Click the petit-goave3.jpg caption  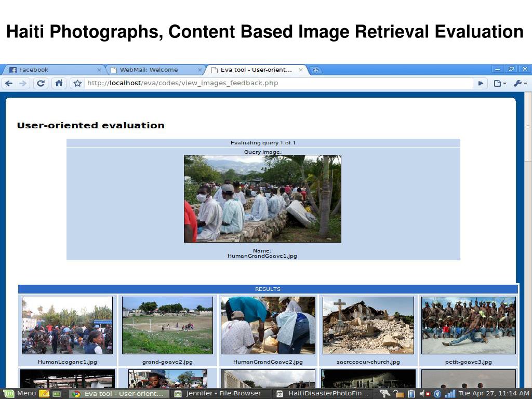click(469, 362)
